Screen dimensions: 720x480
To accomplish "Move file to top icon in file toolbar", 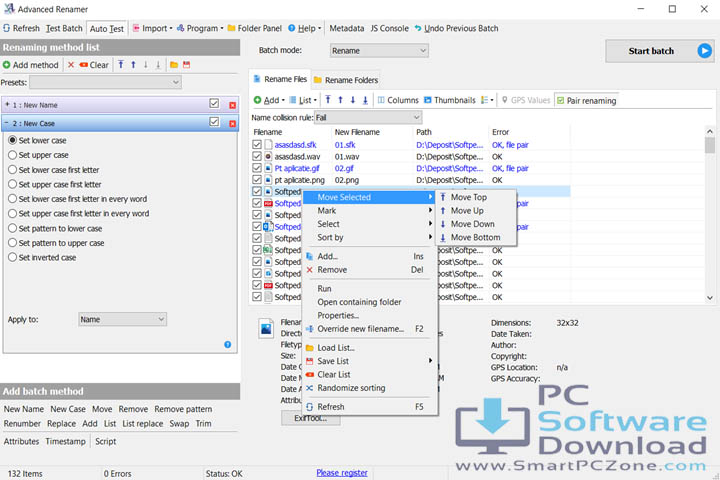I will tap(328, 100).
